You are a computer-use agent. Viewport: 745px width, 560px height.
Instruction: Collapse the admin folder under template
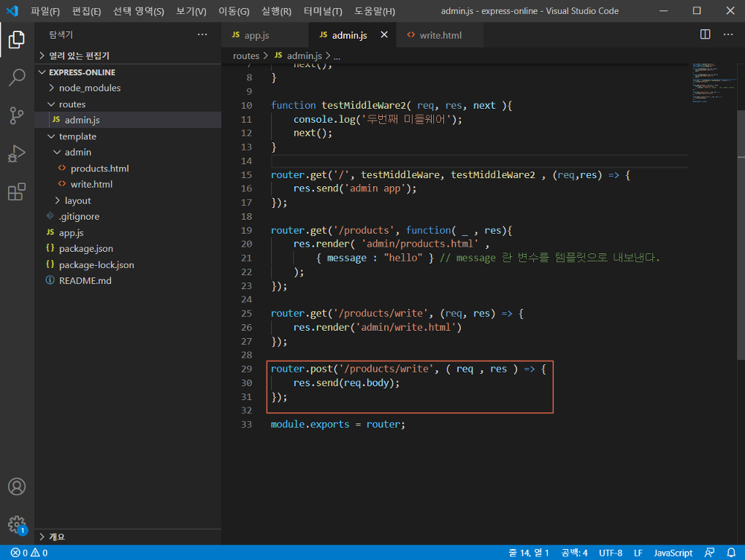(x=129, y=152)
